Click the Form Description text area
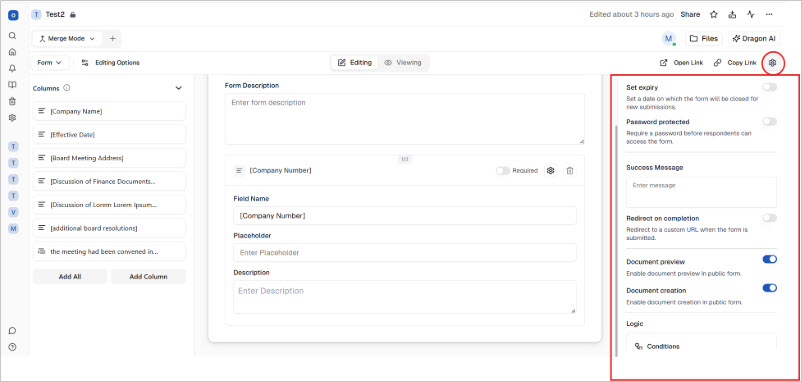 [x=405, y=119]
